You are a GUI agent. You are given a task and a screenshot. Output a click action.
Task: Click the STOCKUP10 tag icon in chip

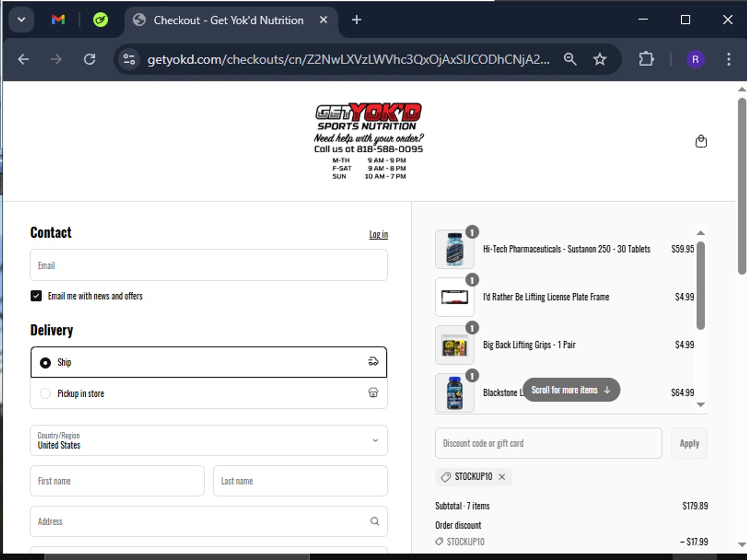tap(446, 477)
